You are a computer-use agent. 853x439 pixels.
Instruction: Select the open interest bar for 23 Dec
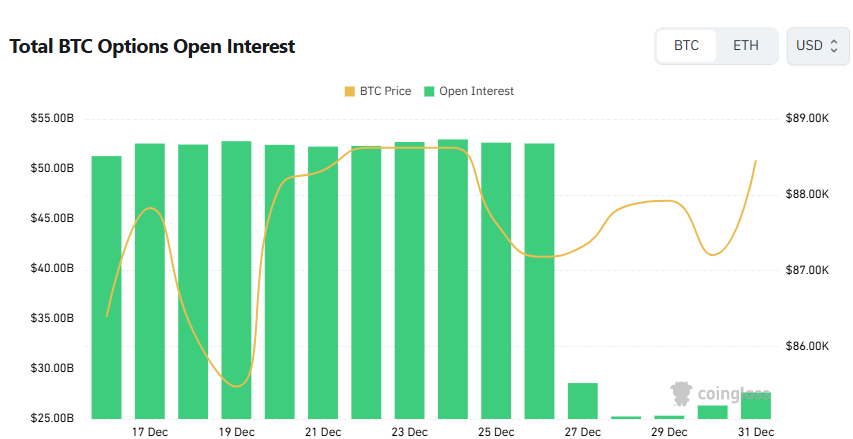tap(410, 280)
